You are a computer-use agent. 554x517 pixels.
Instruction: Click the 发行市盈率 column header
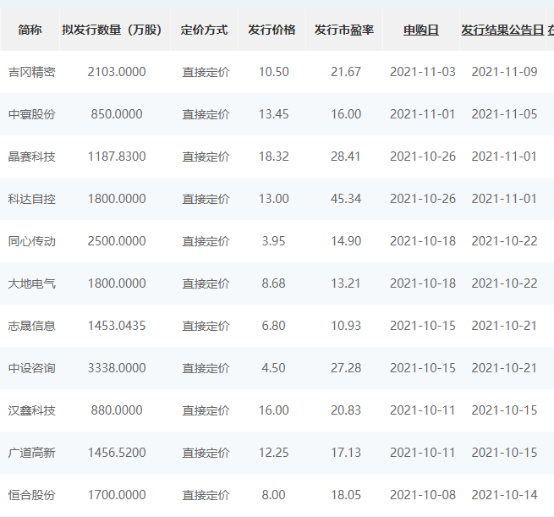[x=344, y=30]
